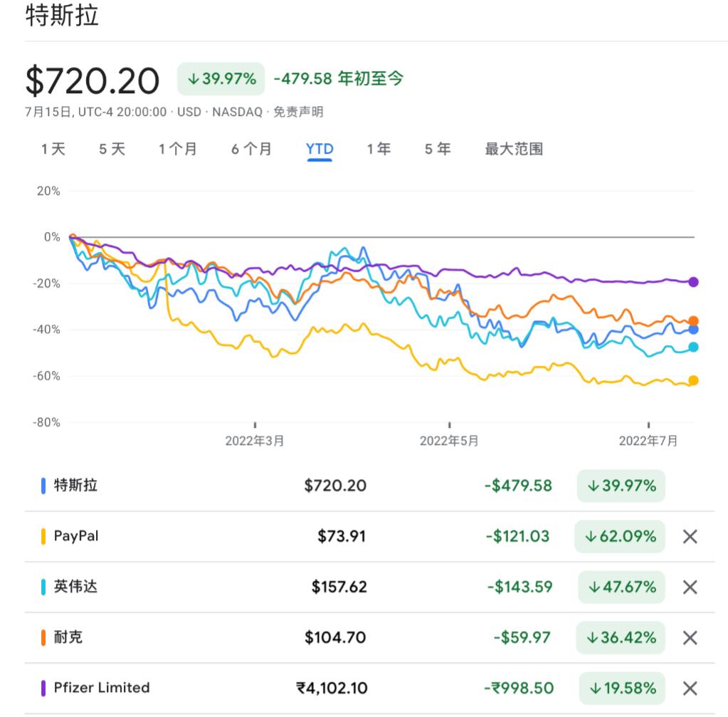
Task: Show the 5年 price range
Action: tap(438, 149)
